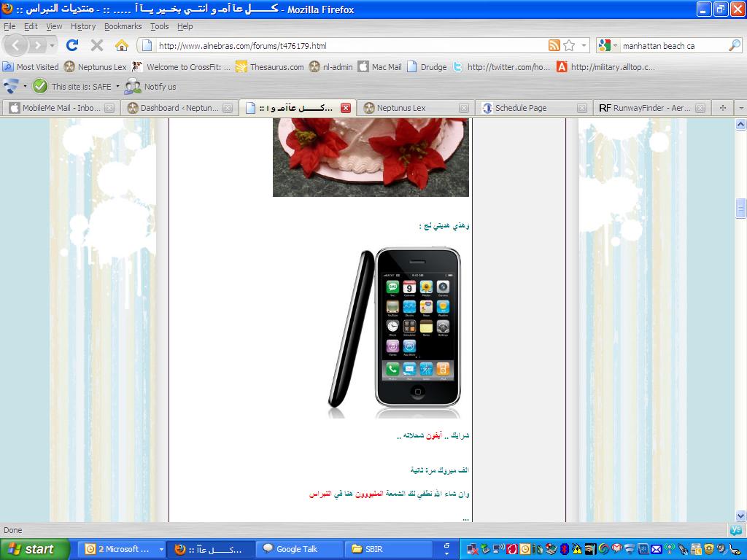Open the Bookmarks menu
Screen dimensions: 747x560
(x=123, y=26)
